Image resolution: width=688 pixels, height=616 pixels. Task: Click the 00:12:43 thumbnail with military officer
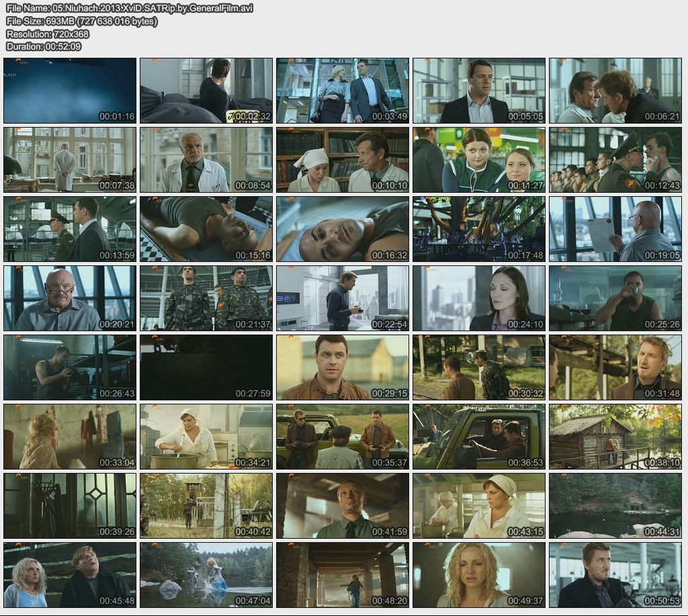point(615,160)
